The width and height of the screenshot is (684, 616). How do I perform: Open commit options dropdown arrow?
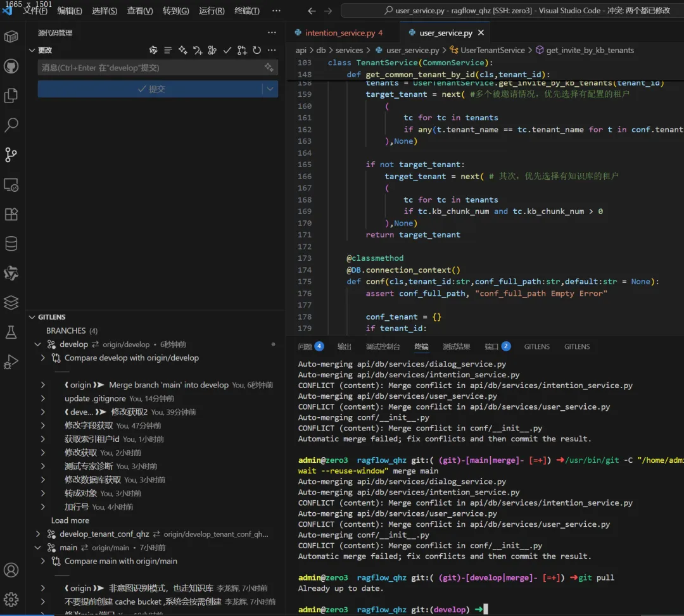tap(270, 89)
